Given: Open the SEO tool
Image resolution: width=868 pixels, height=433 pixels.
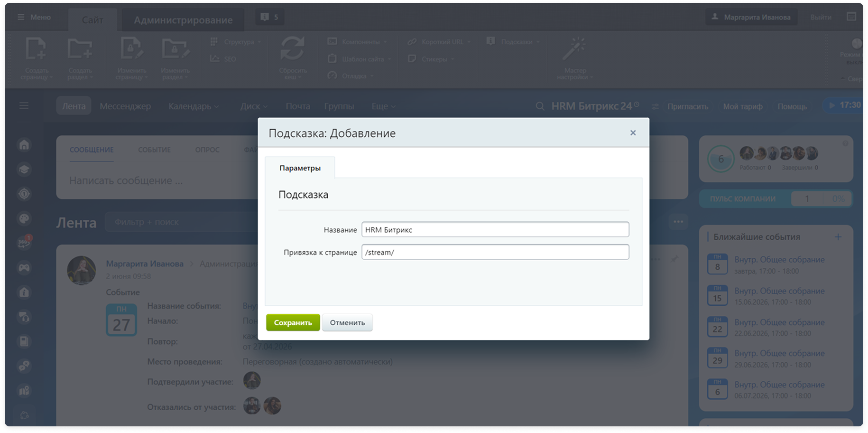Looking at the screenshot, I should tap(223, 59).
